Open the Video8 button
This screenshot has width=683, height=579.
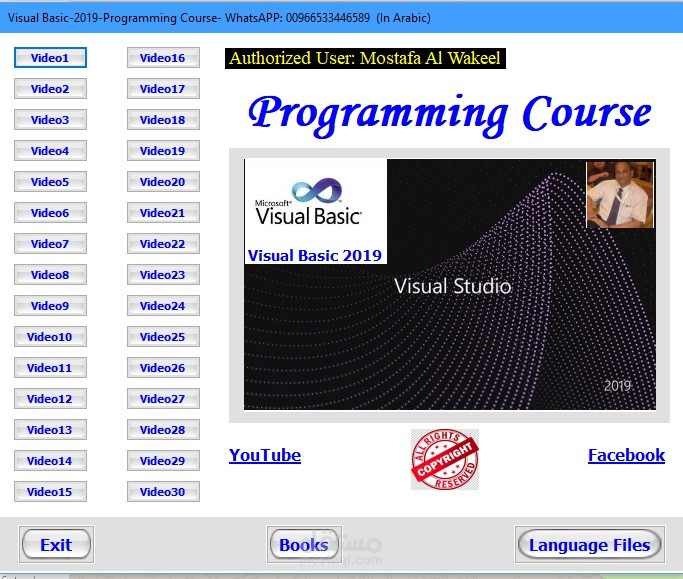click(50, 274)
